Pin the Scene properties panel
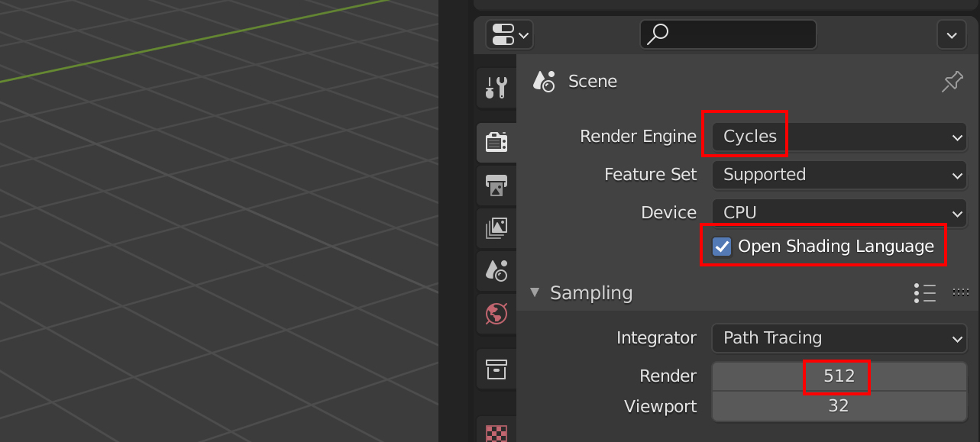The width and height of the screenshot is (980, 442). pyautogui.click(x=952, y=82)
